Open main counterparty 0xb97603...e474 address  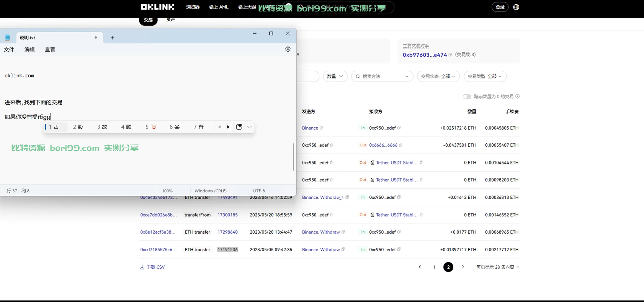(x=425, y=55)
